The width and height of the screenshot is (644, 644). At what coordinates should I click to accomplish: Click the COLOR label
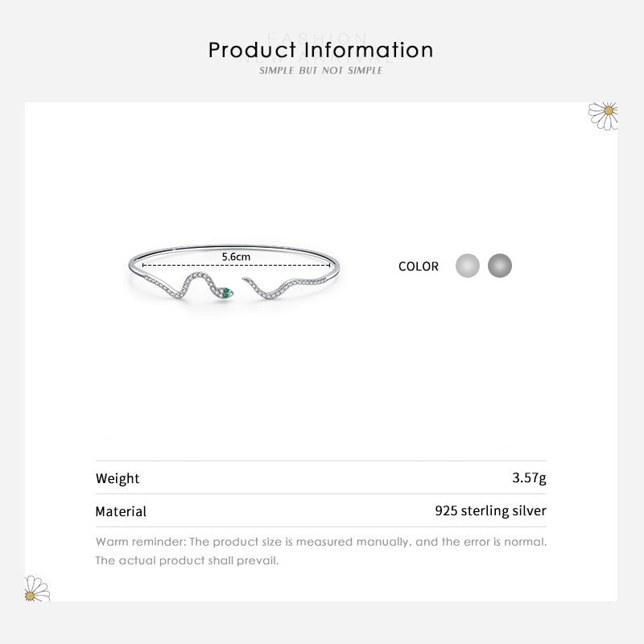point(419,266)
